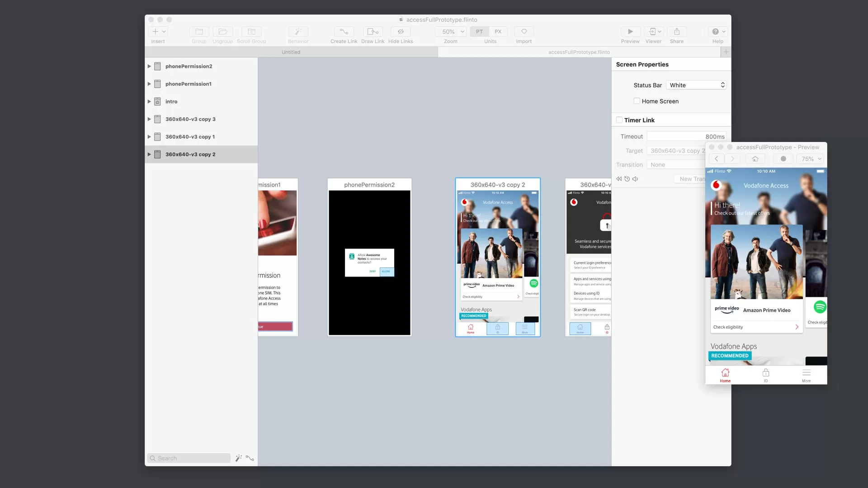Select the Draw Link tool

pyautogui.click(x=373, y=32)
